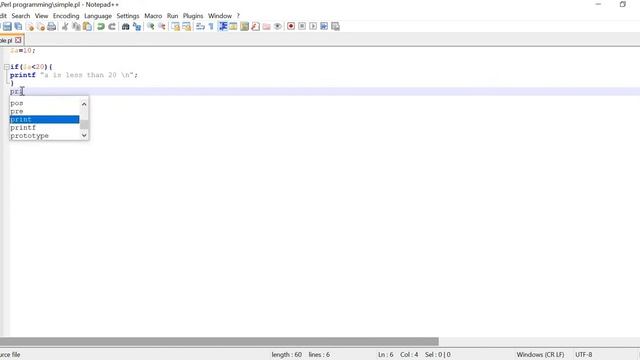
Task: Redo the edit with the toolbar Redo arrow
Action: 111,27
